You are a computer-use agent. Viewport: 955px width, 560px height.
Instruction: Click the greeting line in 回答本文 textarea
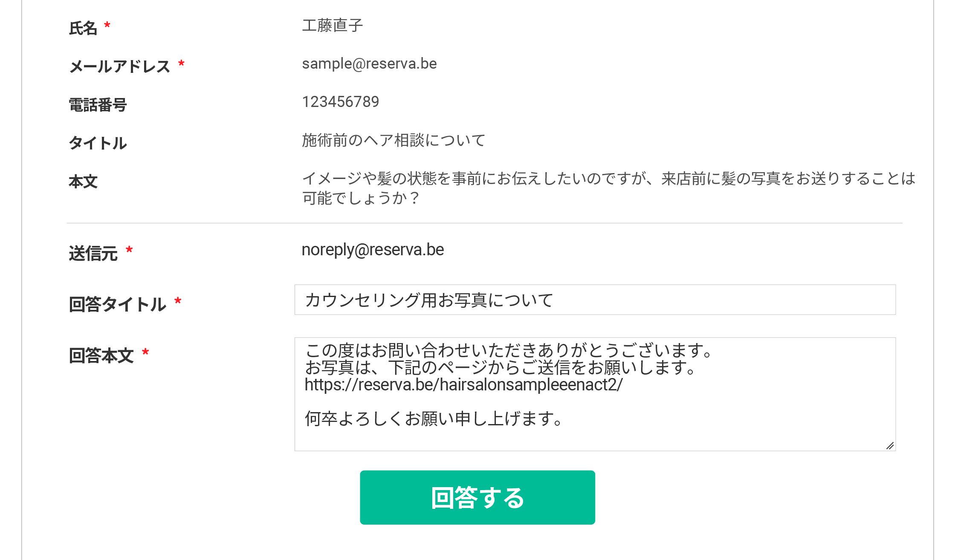click(x=509, y=351)
